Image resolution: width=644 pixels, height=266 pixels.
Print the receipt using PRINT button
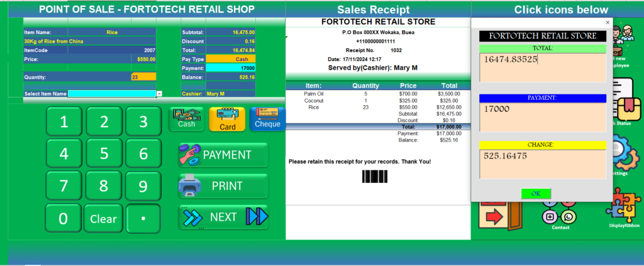[223, 186]
